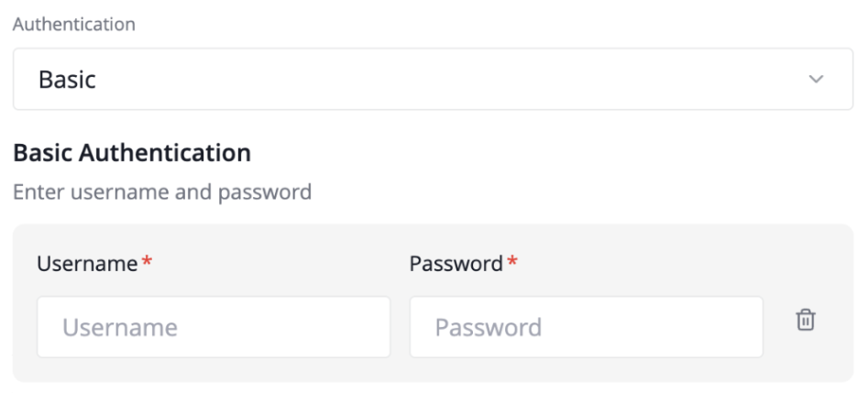Image resolution: width=868 pixels, height=393 pixels.
Task: Click the trash icon to delete credentials
Action: (805, 320)
